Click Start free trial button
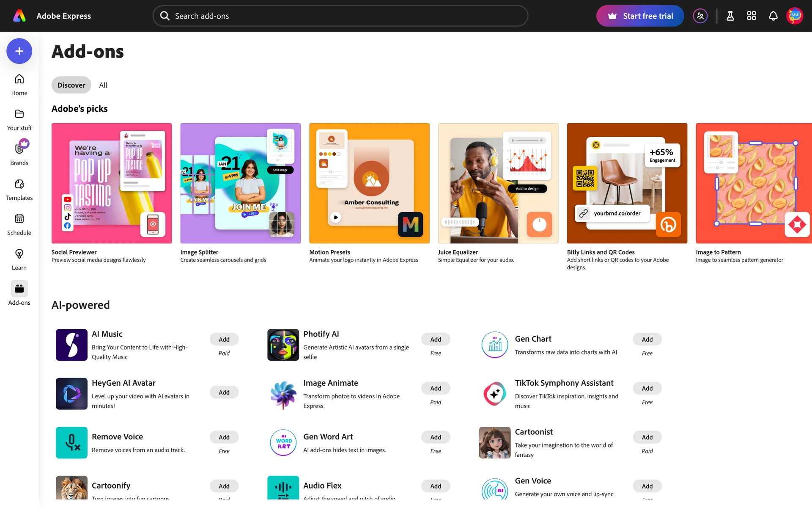812x508 pixels. point(640,16)
